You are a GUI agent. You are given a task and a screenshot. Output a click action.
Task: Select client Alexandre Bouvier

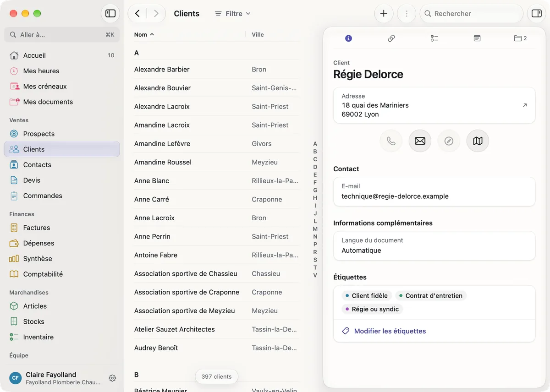pos(216,88)
